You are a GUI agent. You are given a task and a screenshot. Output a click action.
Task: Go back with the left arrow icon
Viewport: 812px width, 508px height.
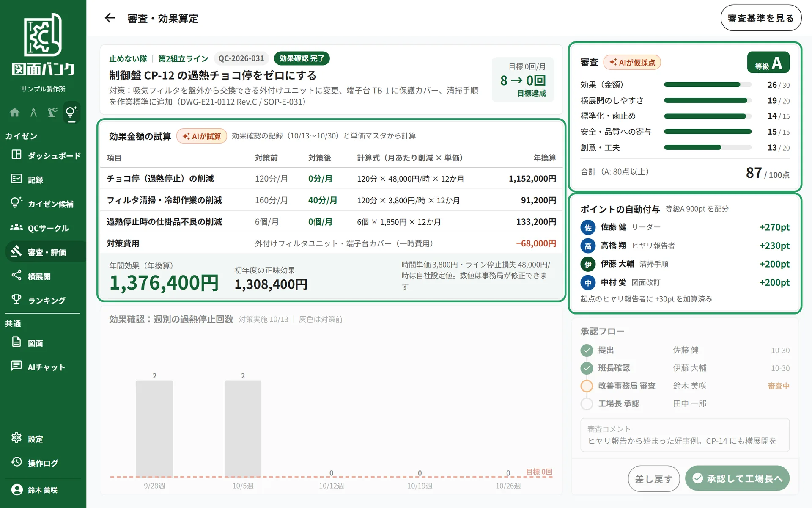tap(110, 18)
